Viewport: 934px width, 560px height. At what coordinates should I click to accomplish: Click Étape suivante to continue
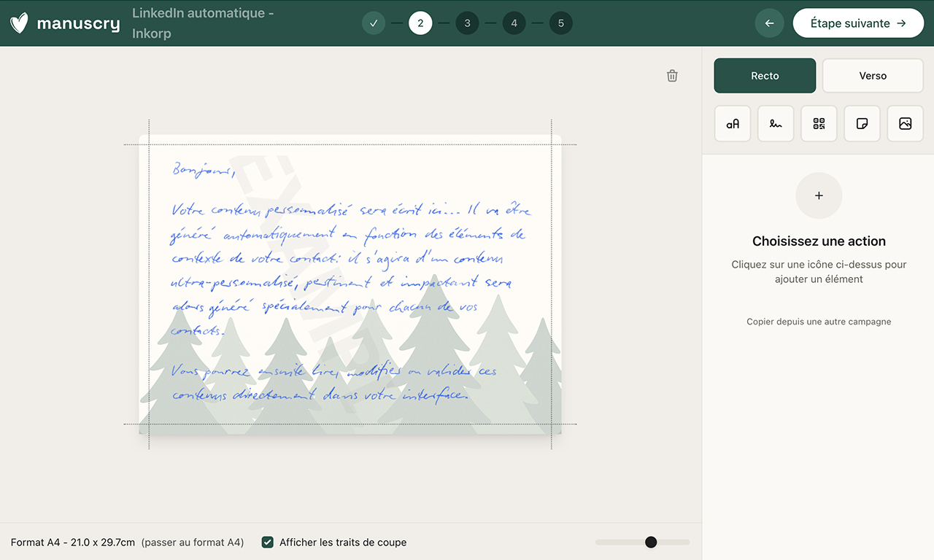click(x=858, y=23)
